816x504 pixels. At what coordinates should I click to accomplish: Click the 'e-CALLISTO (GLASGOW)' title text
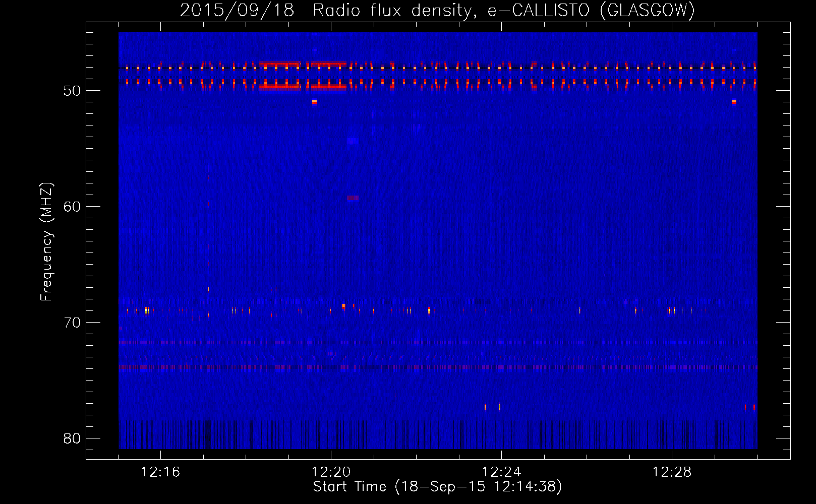pos(591,11)
